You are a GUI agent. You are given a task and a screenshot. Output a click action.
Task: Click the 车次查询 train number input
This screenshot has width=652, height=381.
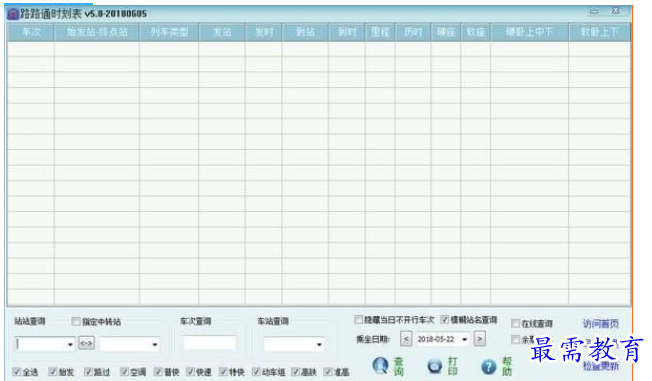(x=210, y=343)
